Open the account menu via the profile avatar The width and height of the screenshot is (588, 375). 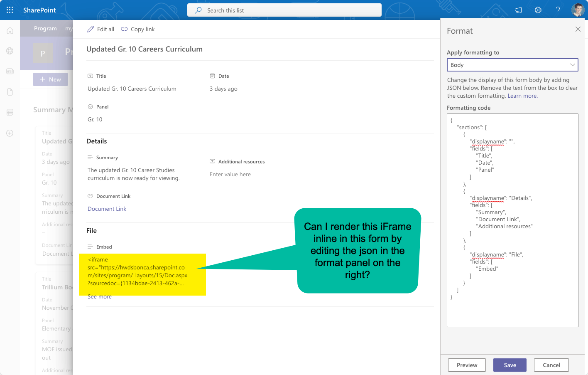pyautogui.click(x=578, y=10)
